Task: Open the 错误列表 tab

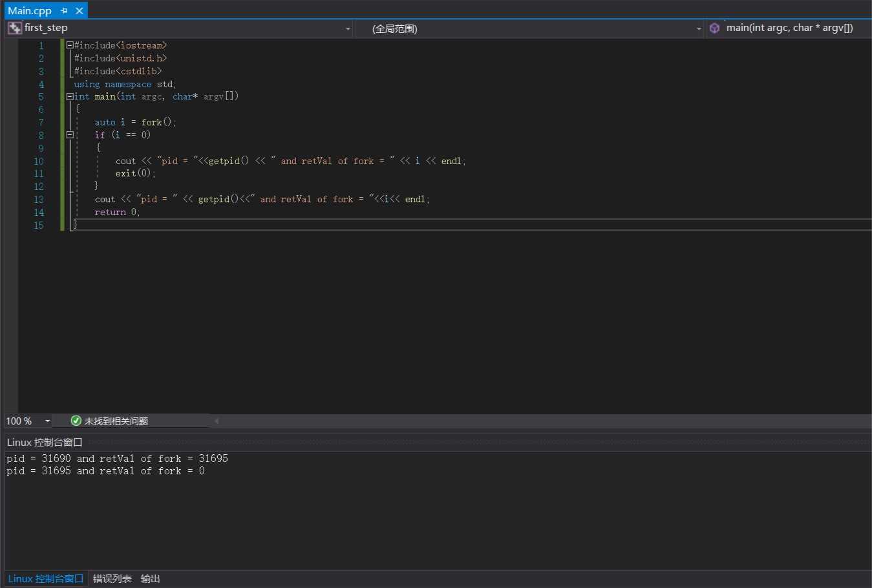Action: [x=112, y=578]
